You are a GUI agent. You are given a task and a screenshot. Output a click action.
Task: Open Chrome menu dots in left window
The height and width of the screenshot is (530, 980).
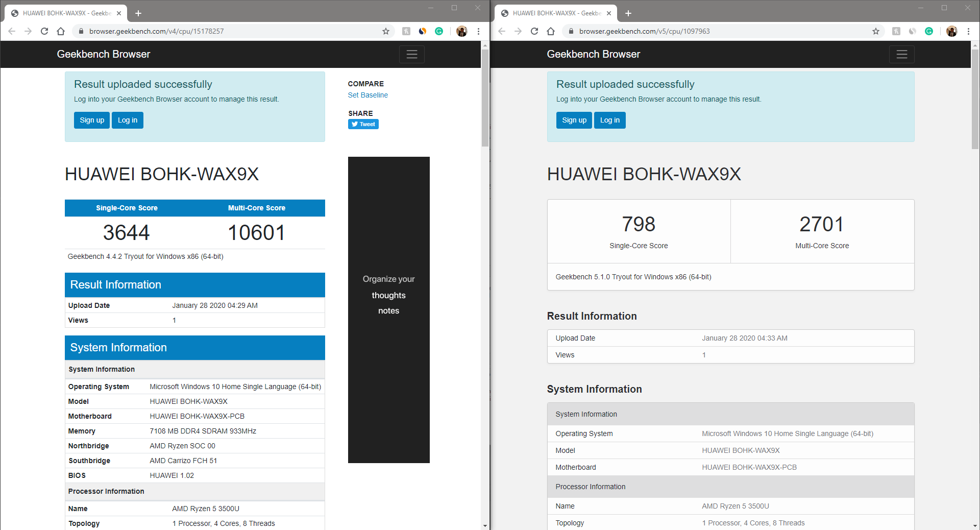tap(478, 31)
